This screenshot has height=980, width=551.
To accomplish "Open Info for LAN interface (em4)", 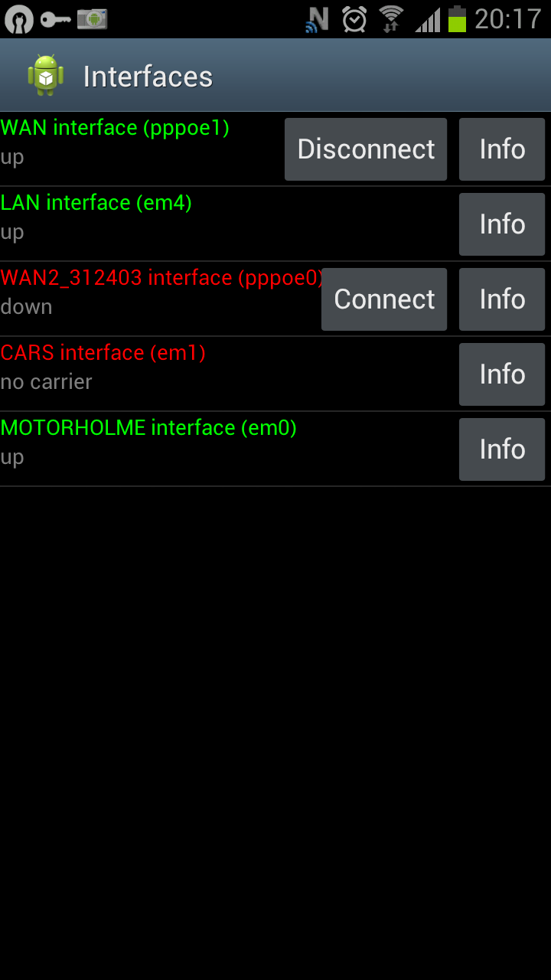I will [x=502, y=224].
